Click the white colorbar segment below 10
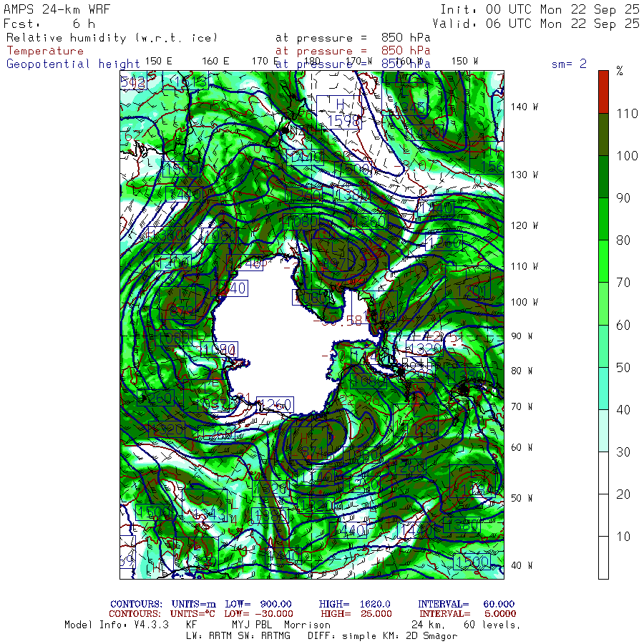Image resolution: width=644 pixels, height=644 pixels. pos(604,557)
